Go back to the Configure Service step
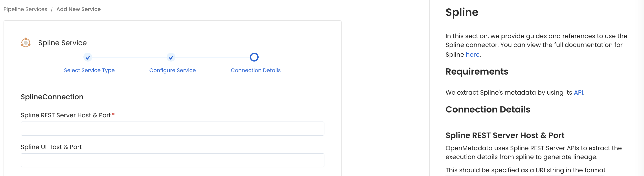Image resolution: width=644 pixels, height=176 pixels. tap(173, 70)
